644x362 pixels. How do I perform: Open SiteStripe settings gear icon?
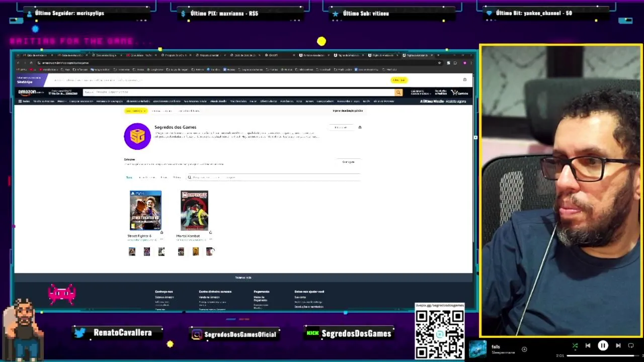pyautogui.click(x=464, y=79)
